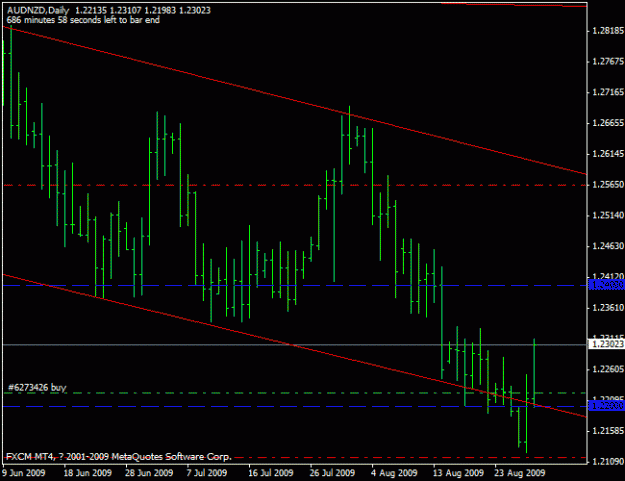Click the 1.27675 price scale value
Image resolution: width=625 pixels, height=481 pixels.
(x=608, y=61)
